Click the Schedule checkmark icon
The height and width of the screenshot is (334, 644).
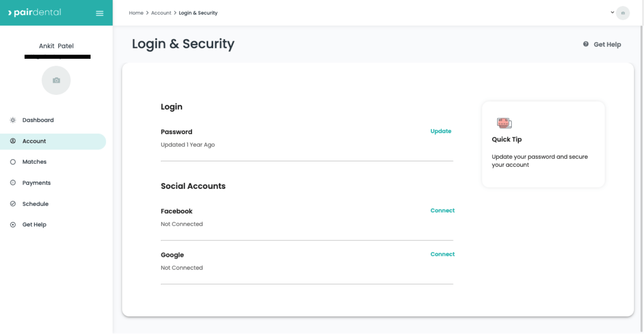(13, 204)
